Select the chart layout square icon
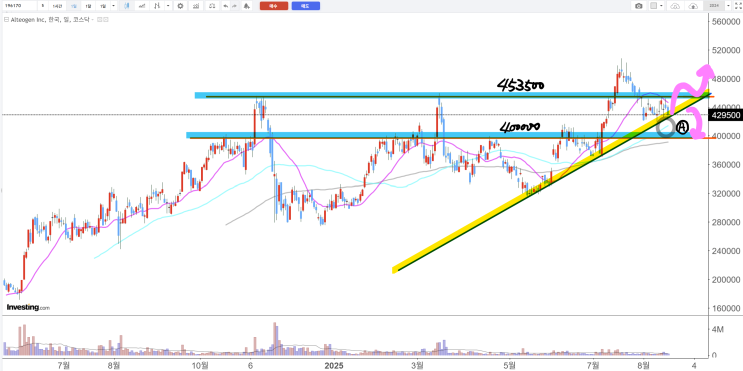 point(653,6)
